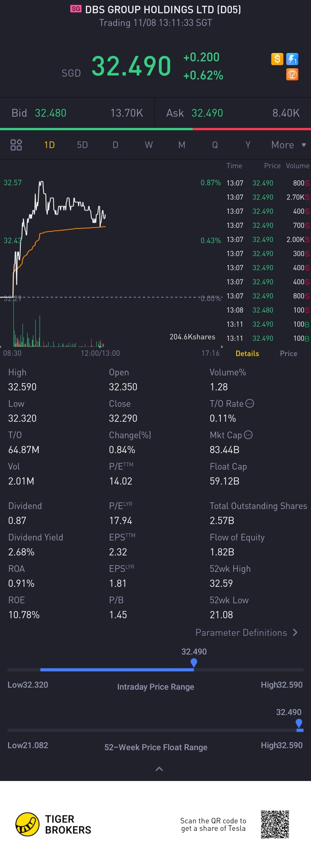311x868 pixels.
Task: Tap the yellow dollar sign icon
Action: pos(277,59)
